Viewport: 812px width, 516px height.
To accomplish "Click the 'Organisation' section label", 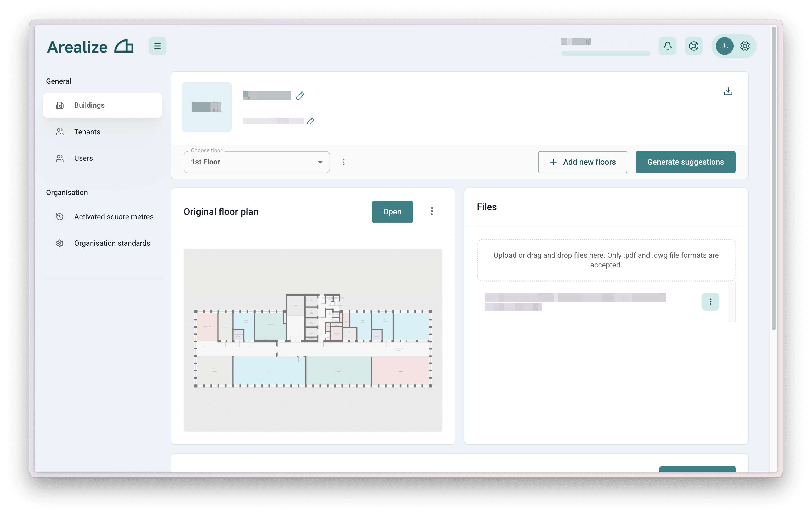I will [x=67, y=192].
